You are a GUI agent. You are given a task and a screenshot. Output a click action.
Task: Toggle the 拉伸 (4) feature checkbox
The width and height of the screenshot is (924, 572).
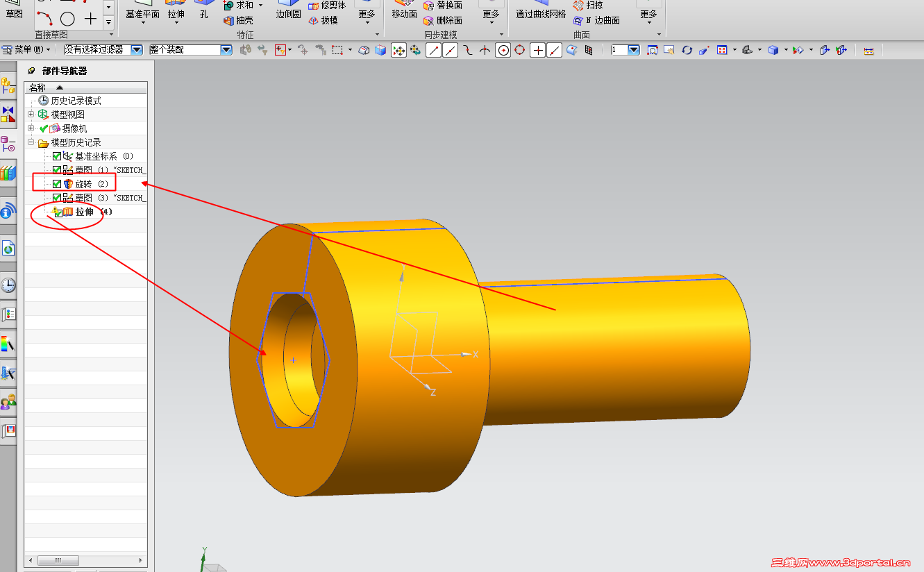pyautogui.click(x=58, y=212)
